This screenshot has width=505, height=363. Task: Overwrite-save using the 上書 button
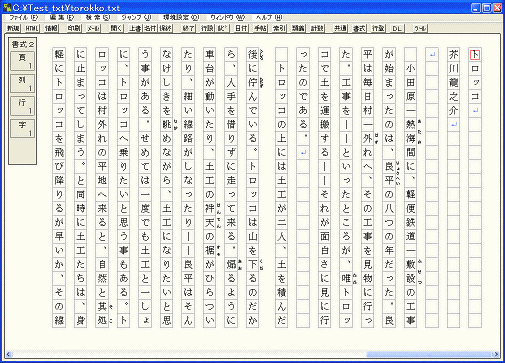(x=135, y=28)
